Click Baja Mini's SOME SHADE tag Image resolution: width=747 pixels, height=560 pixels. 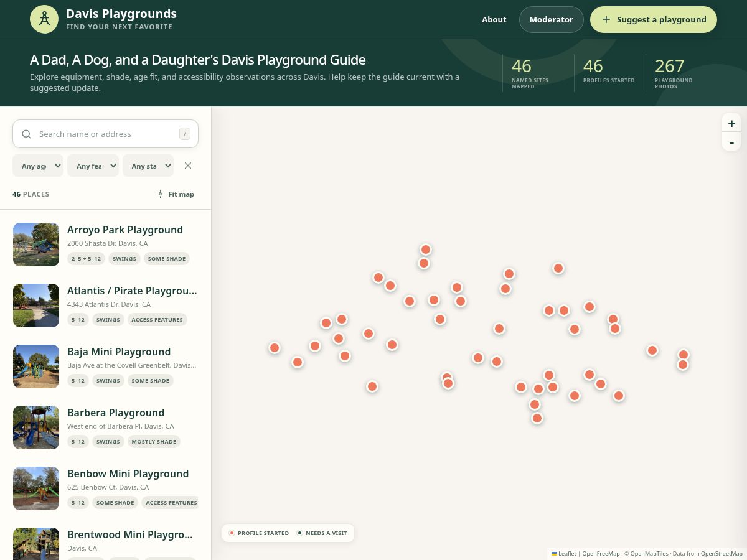[150, 381]
